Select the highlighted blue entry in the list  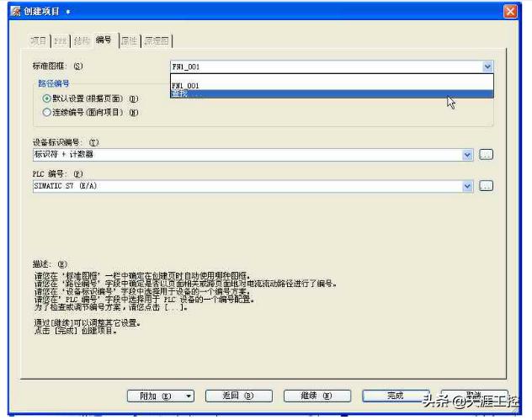(x=332, y=94)
